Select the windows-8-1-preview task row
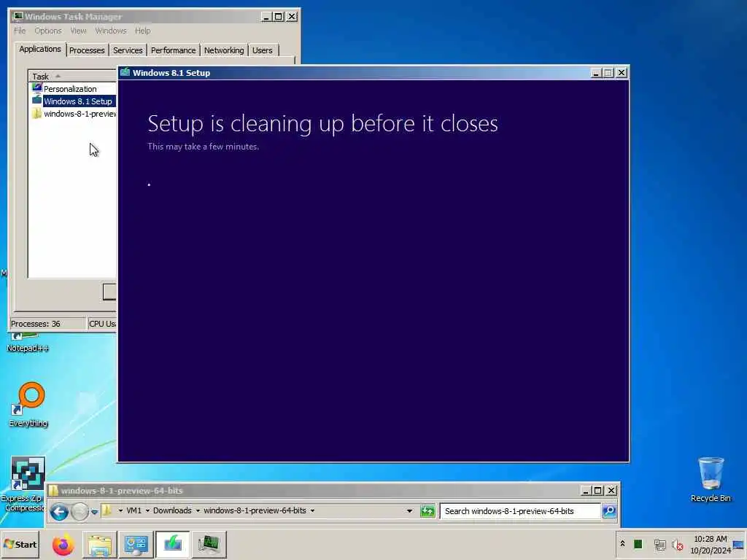The height and width of the screenshot is (560, 747). (74, 113)
